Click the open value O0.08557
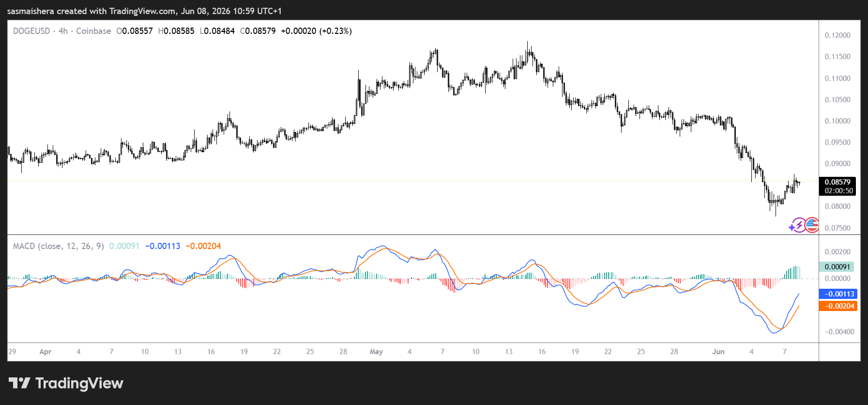Screen dimensions: 868x405 tap(135, 31)
